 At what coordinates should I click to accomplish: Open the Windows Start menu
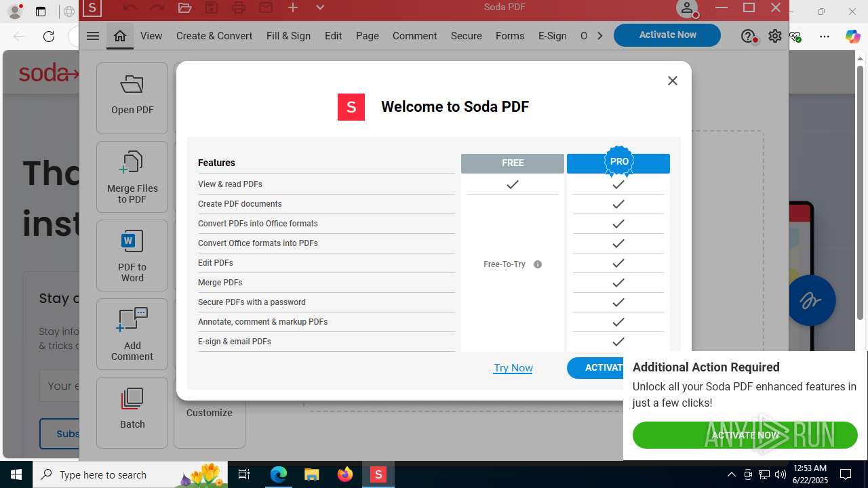[16, 474]
